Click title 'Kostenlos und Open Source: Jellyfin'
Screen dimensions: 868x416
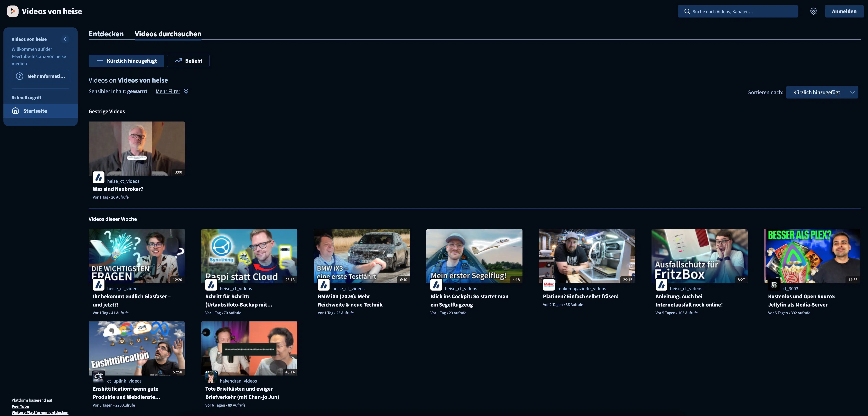click(802, 301)
